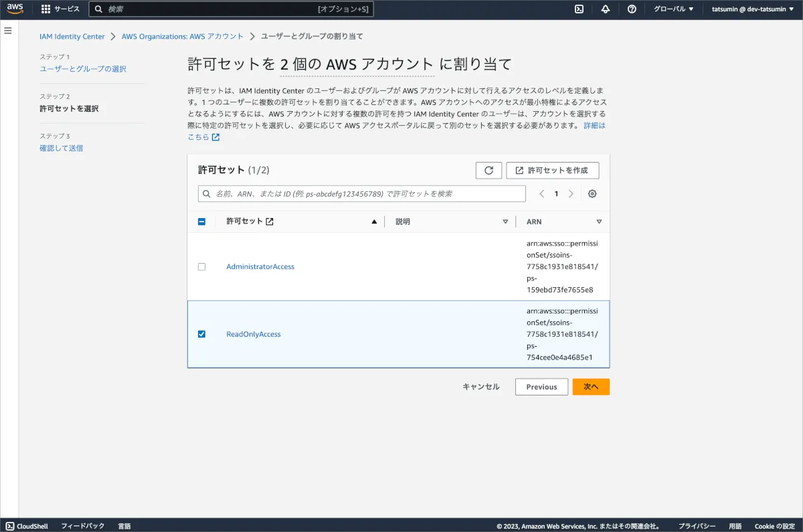This screenshot has height=532, width=803.
Task: Check the AdministratorAccess checkbox
Action: [202, 267]
